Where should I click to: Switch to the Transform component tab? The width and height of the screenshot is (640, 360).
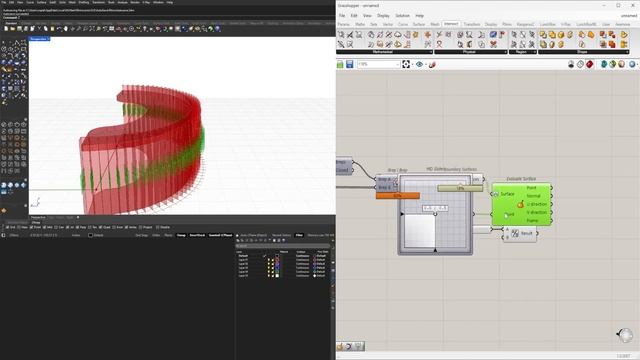(x=472, y=24)
